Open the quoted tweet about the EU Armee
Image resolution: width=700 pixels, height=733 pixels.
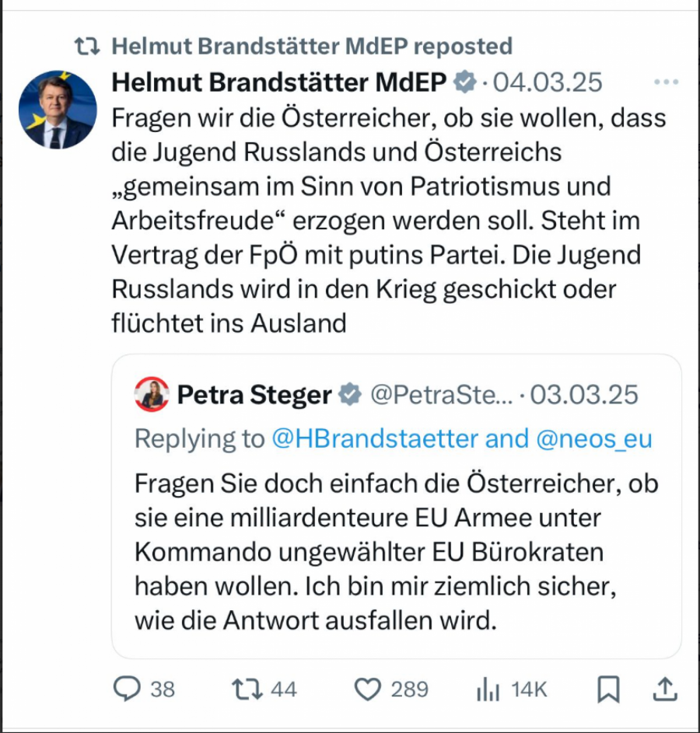tap(396, 552)
